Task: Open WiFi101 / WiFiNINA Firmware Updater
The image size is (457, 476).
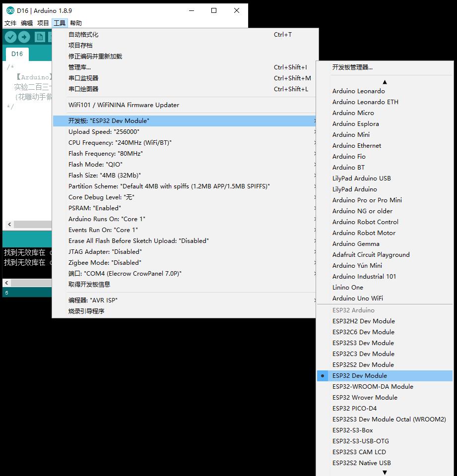Action: [x=186, y=105]
